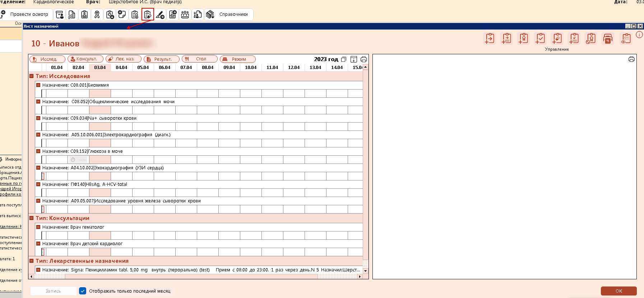Click the 10.04 date column header
Screen dimensions: 644x298
251,68
